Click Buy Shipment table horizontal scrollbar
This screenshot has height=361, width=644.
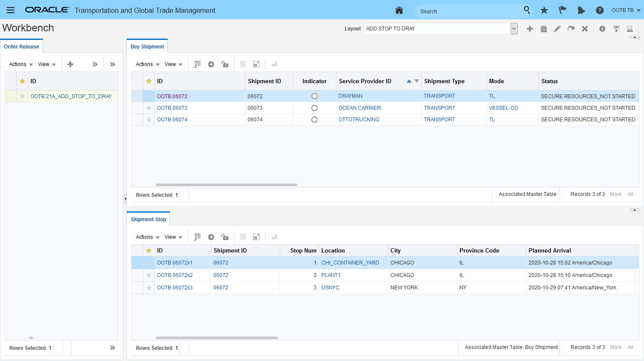(226, 185)
